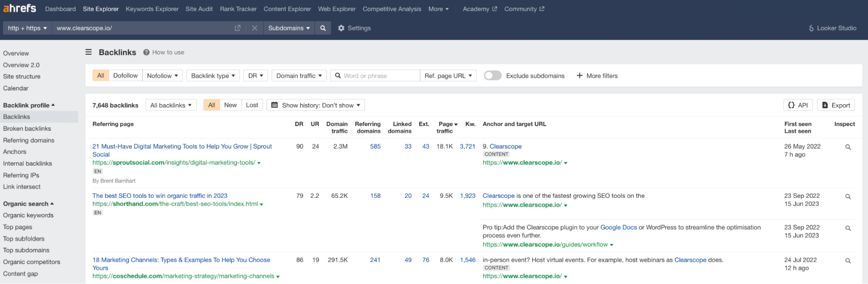
Task: Show only New backlinks
Action: click(230, 105)
